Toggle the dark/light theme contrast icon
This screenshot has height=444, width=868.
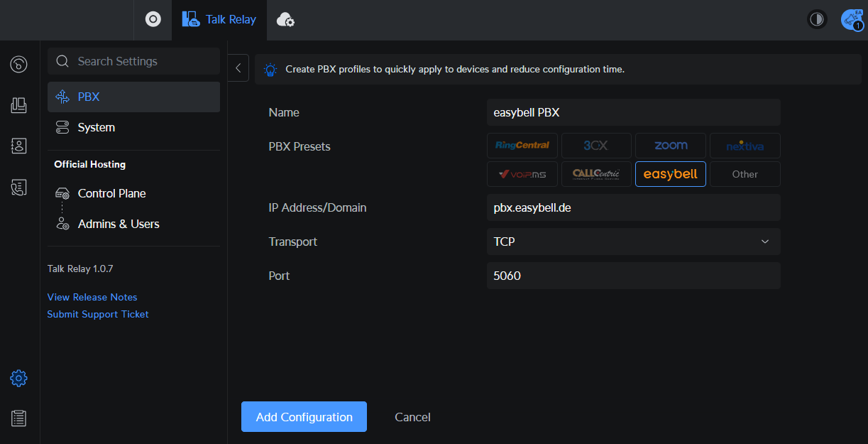coord(817,20)
